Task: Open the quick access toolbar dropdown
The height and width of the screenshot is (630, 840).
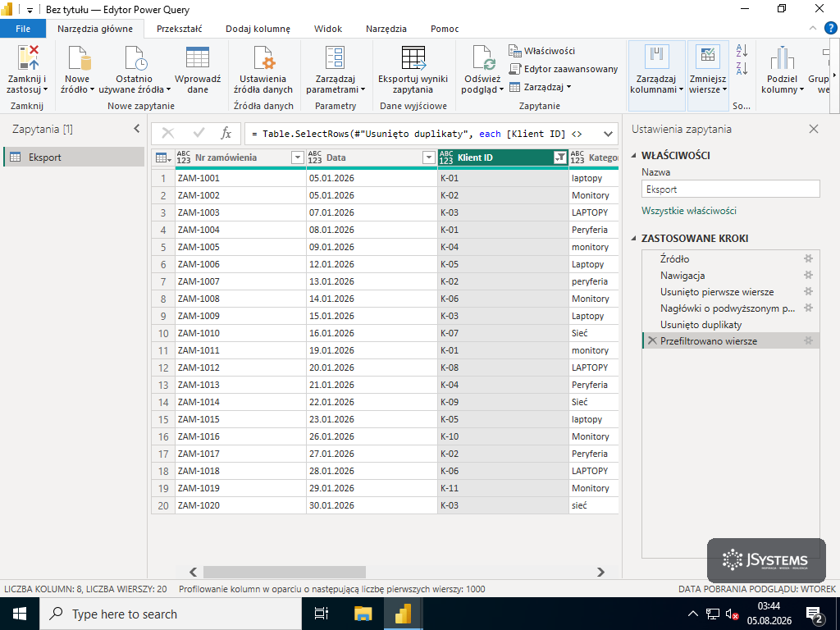Action: click(30, 10)
